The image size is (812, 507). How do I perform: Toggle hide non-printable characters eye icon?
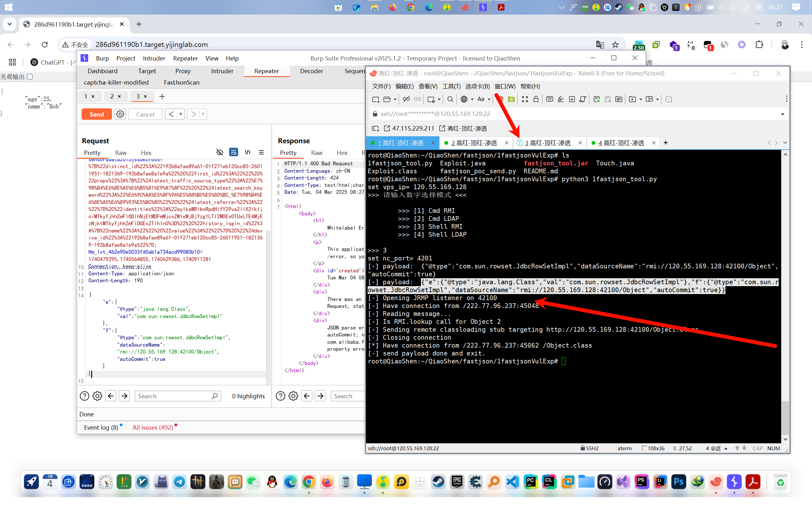coord(220,152)
